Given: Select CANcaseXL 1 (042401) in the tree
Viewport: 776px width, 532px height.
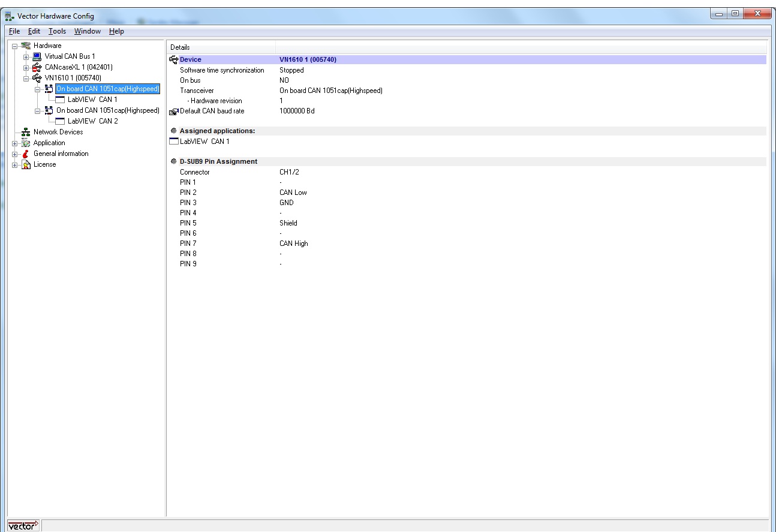Looking at the screenshot, I should (79, 67).
